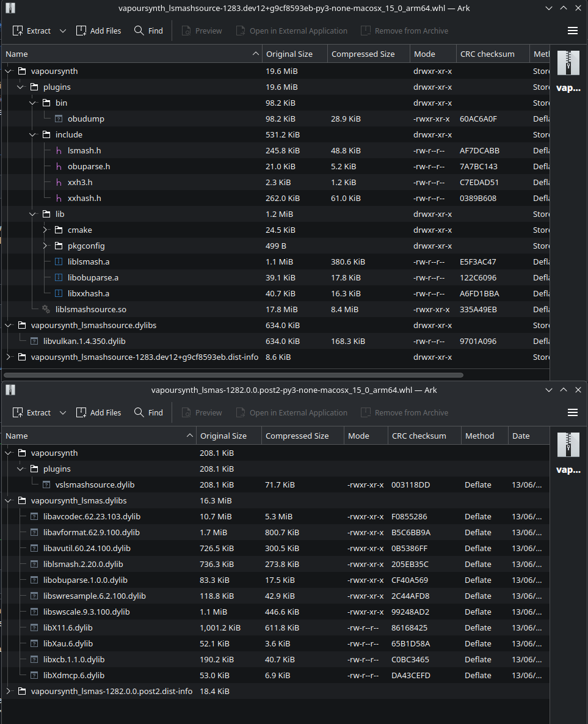
Task: Select the obudump file icon
Action: tap(59, 119)
